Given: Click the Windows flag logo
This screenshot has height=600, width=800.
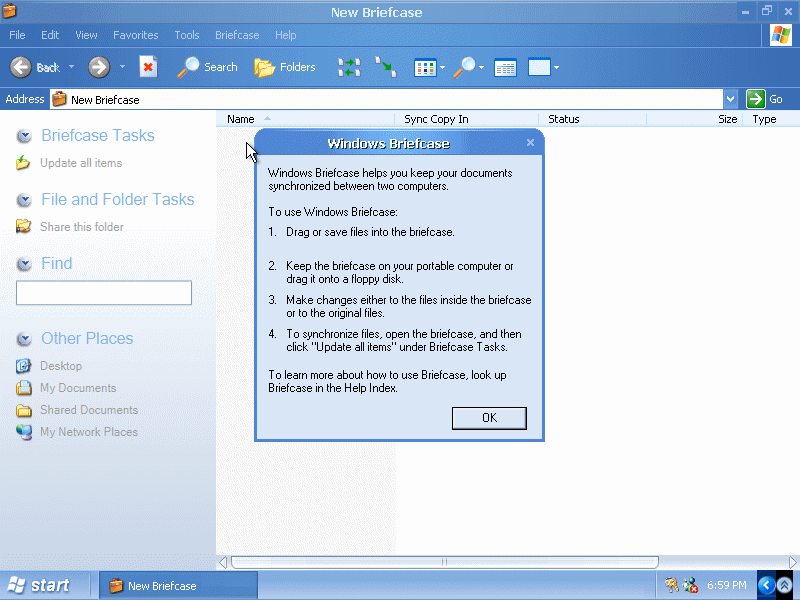Looking at the screenshot, I should click(x=781, y=35).
